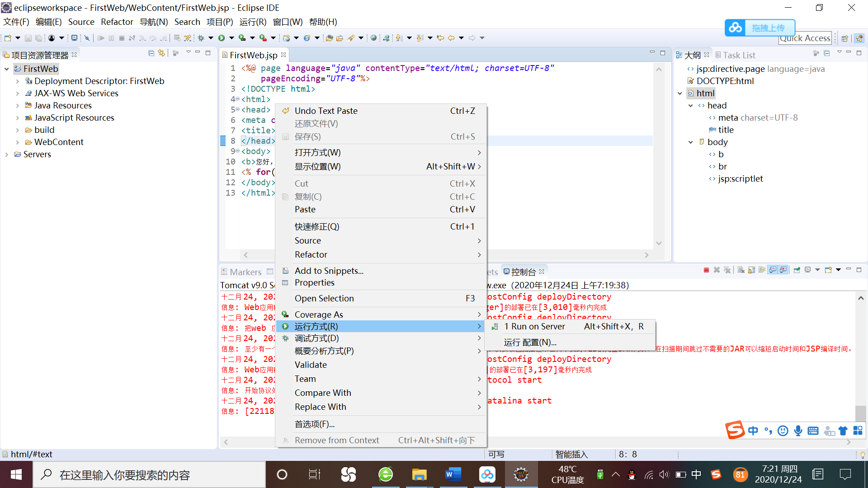The image size is (868, 488).
Task: Click Open Selection in the context menu
Action: 324,298
